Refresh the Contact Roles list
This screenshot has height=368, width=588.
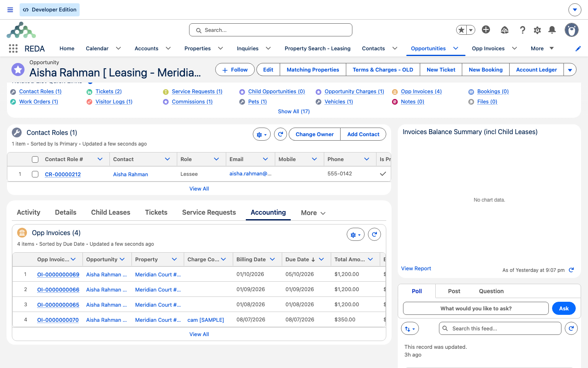281,134
